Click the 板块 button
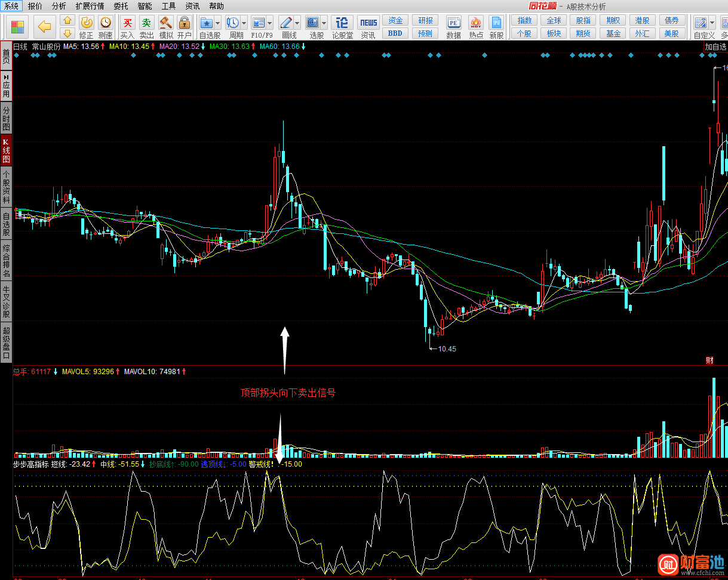Image resolution: width=728 pixels, height=580 pixels. [554, 33]
